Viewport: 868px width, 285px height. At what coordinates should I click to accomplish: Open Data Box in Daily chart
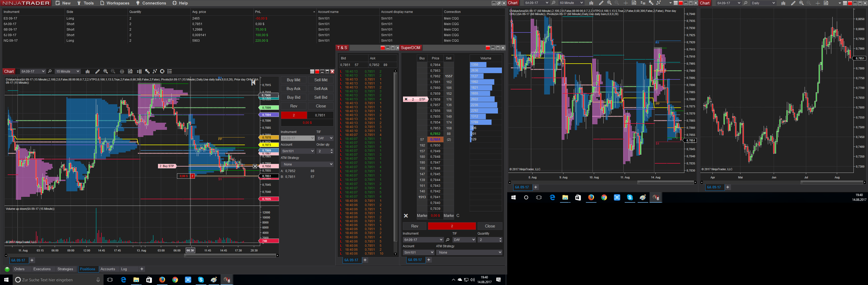(x=826, y=3)
